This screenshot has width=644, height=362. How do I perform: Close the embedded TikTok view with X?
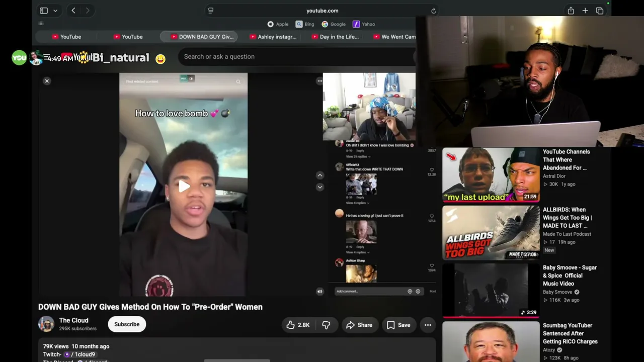(47, 81)
